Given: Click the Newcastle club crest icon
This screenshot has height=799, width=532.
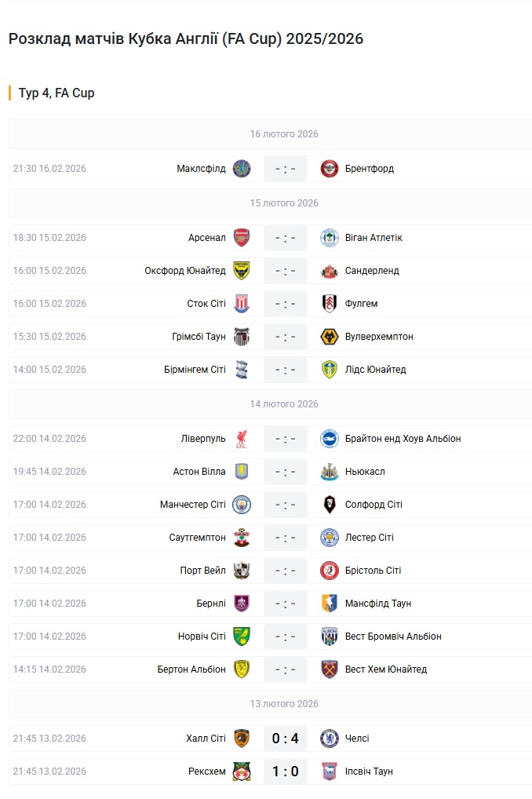Looking at the screenshot, I should pyautogui.click(x=330, y=472).
